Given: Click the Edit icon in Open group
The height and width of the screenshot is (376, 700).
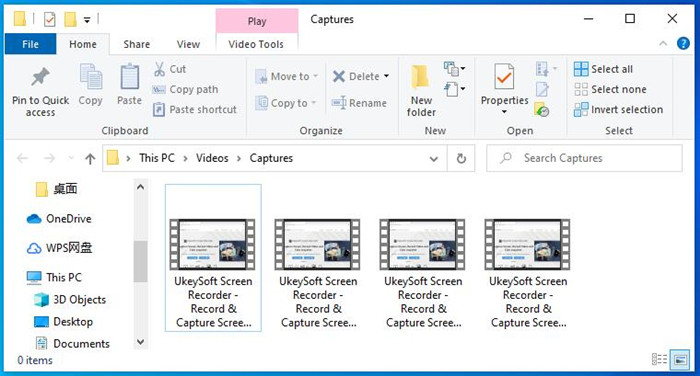Looking at the screenshot, I should [542, 89].
